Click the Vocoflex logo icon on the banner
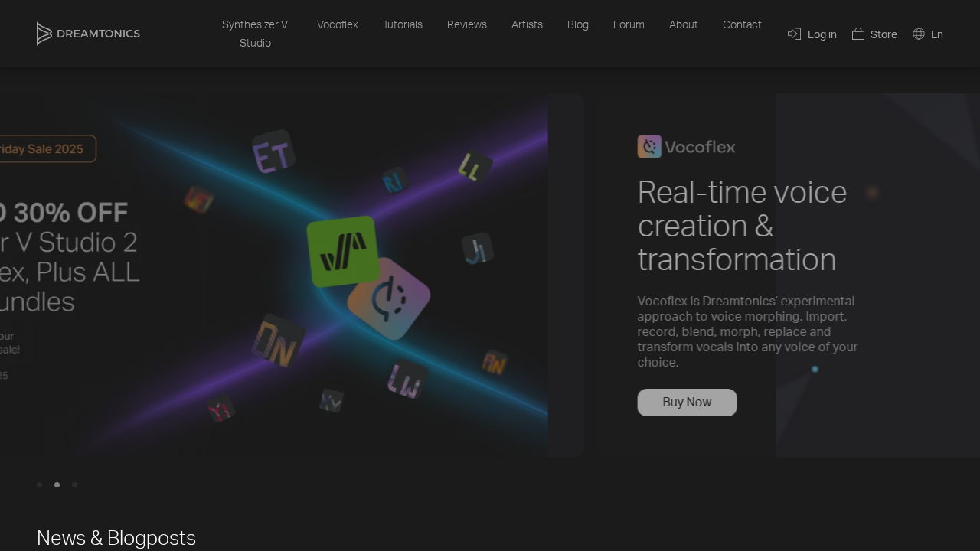This screenshot has height=551, width=980. click(x=649, y=146)
